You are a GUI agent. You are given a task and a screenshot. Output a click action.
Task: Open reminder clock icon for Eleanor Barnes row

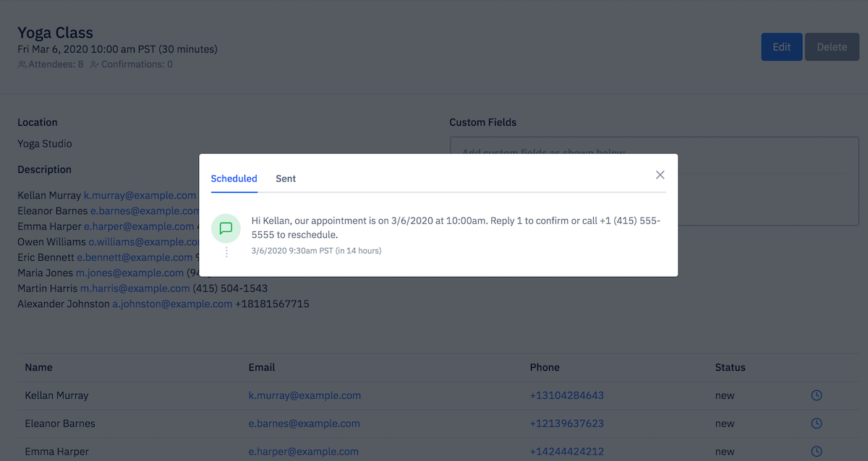pos(816,423)
